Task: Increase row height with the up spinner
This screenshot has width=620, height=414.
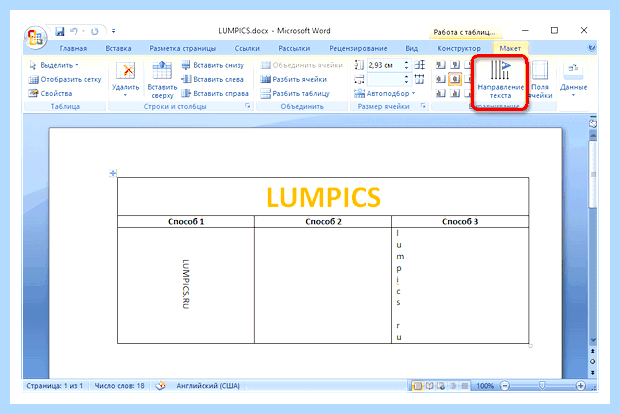Action: pyautogui.click(x=406, y=62)
